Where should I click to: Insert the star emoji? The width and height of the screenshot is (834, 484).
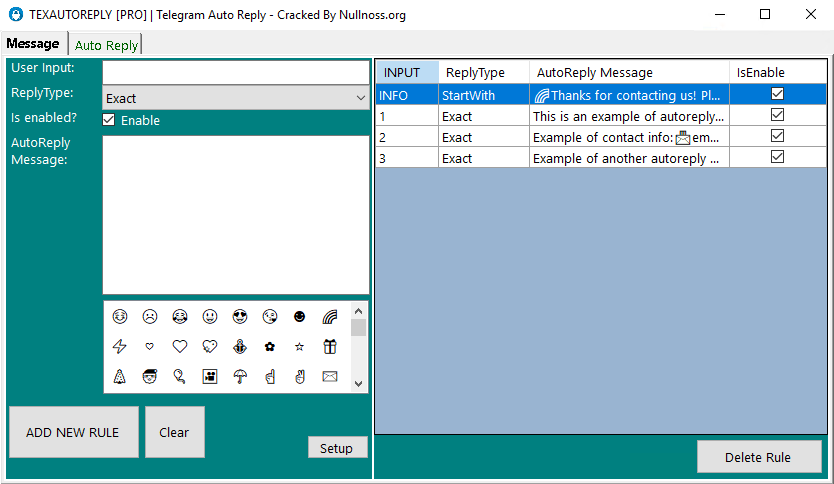[x=299, y=347]
